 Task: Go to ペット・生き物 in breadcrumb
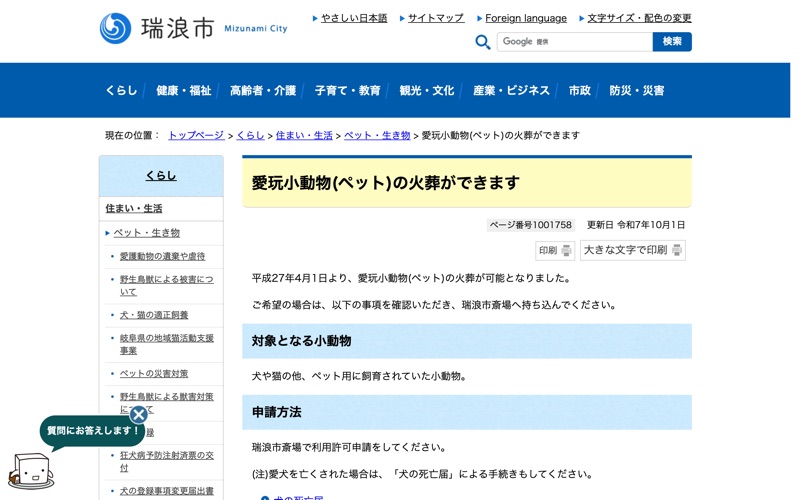(x=377, y=135)
